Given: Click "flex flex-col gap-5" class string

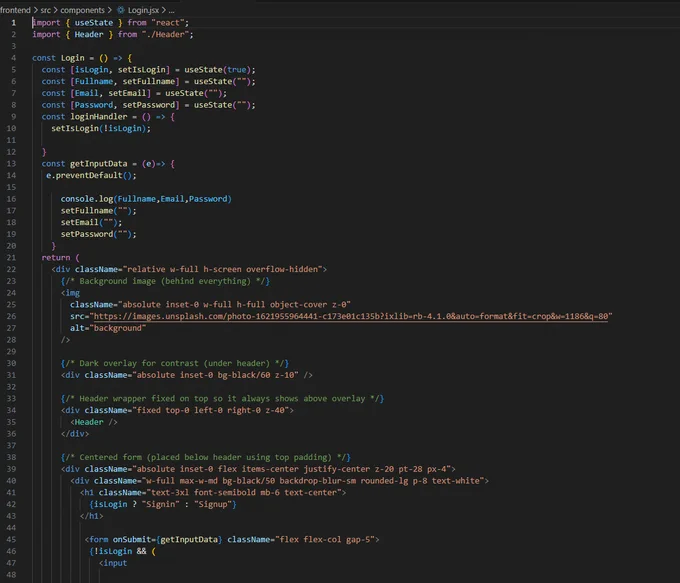Looking at the screenshot, I should coord(325,539).
